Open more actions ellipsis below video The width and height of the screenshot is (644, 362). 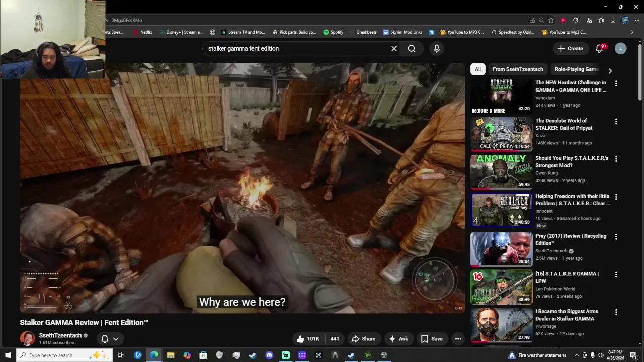pos(458,339)
